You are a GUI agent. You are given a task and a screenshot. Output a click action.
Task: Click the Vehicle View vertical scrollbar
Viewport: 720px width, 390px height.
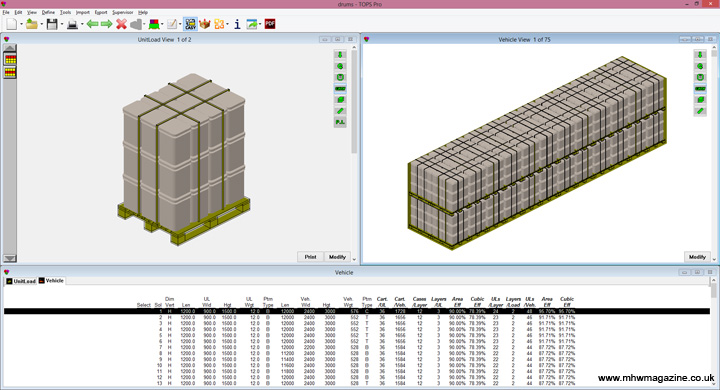click(x=714, y=154)
